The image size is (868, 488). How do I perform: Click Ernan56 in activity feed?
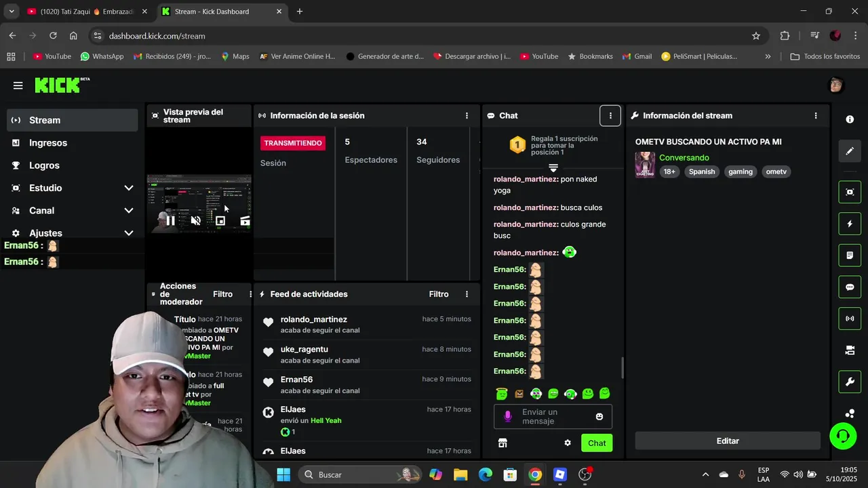(x=296, y=380)
